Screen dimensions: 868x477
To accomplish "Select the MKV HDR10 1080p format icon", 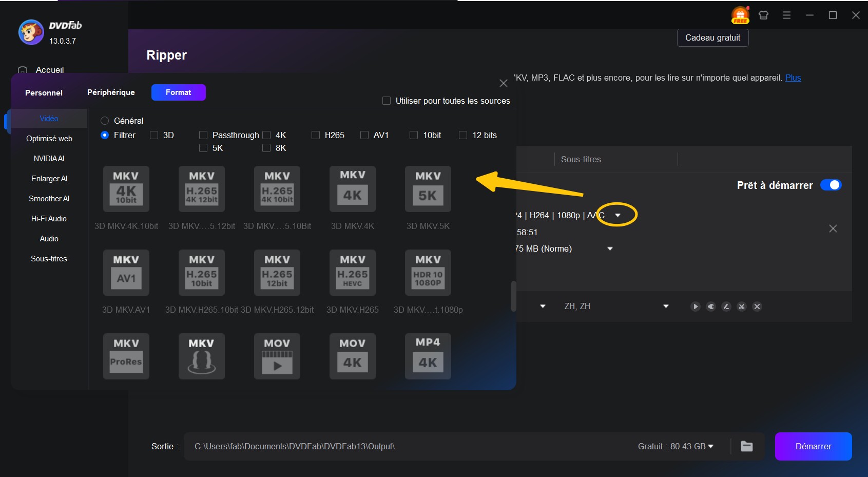I will (428, 273).
